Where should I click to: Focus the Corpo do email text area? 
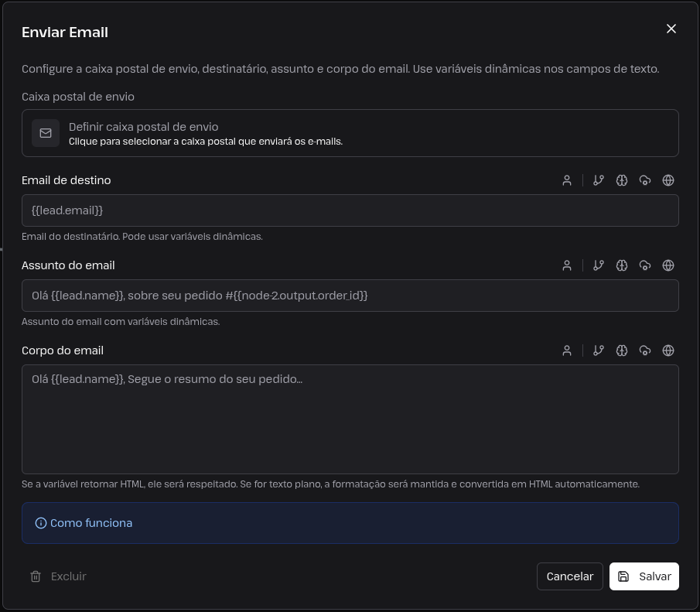click(x=350, y=419)
